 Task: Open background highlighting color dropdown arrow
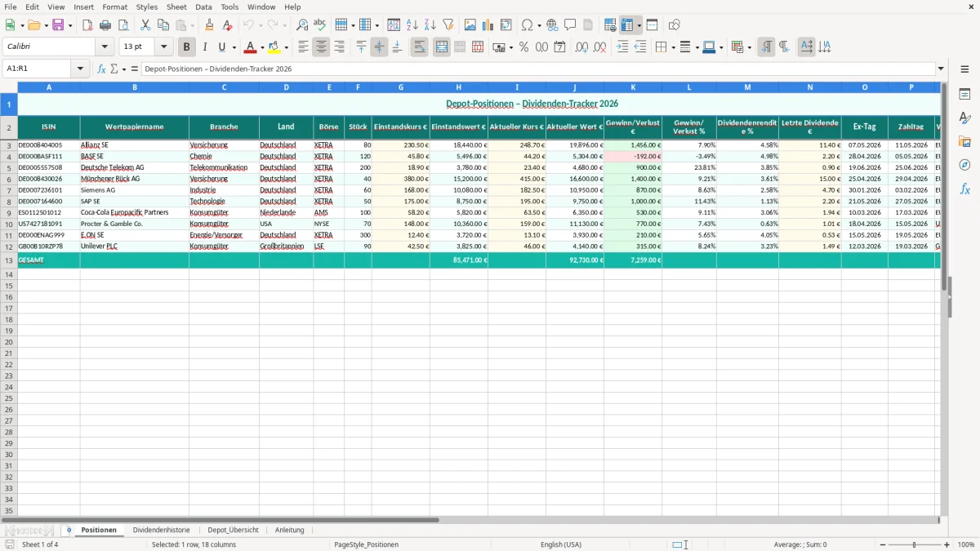click(x=286, y=47)
